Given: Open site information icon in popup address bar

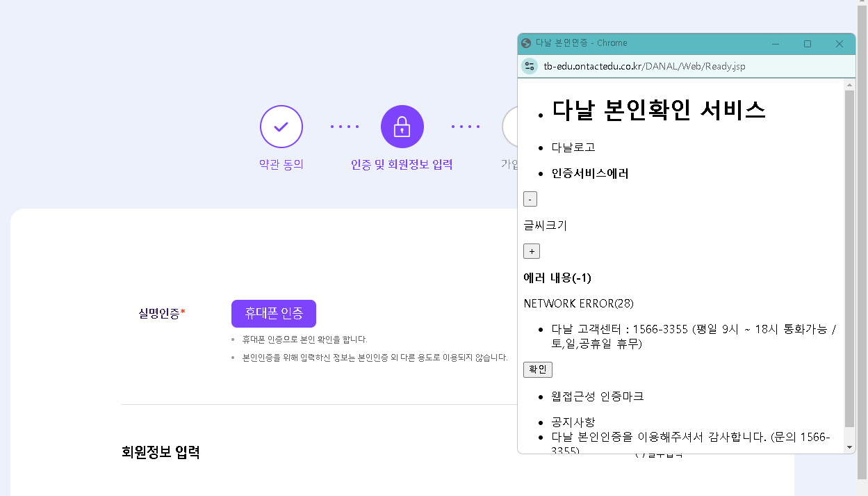Looking at the screenshot, I should (x=530, y=66).
